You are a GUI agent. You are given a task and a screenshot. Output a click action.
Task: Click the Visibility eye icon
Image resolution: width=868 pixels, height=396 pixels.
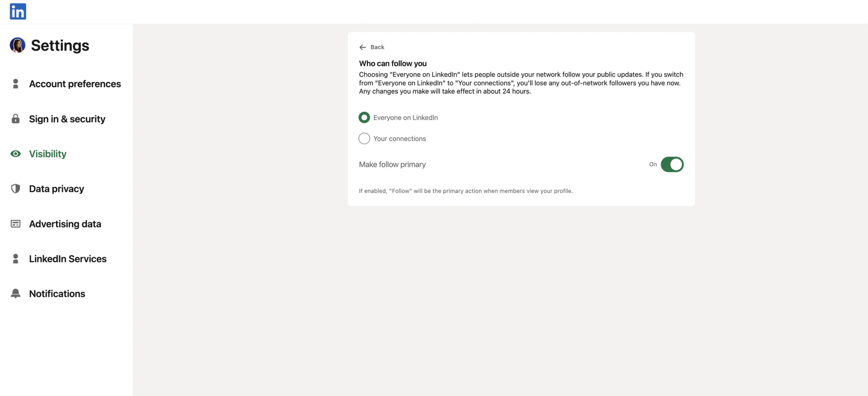pyautogui.click(x=16, y=154)
